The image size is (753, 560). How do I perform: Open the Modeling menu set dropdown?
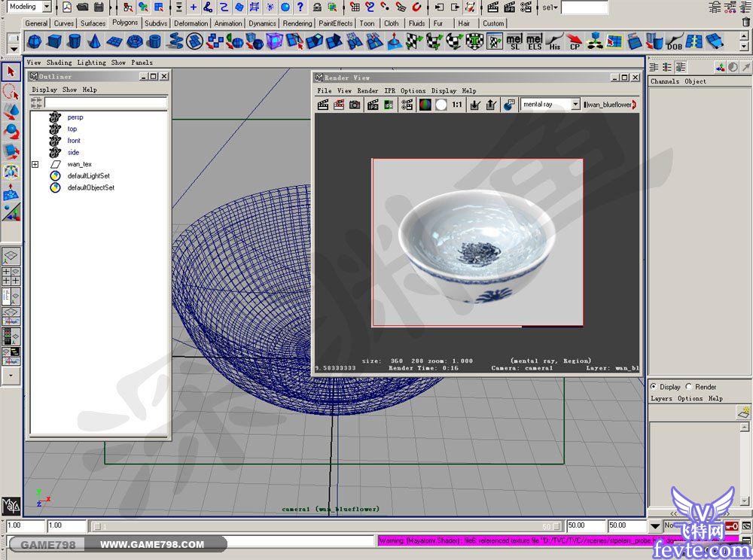click(x=47, y=8)
